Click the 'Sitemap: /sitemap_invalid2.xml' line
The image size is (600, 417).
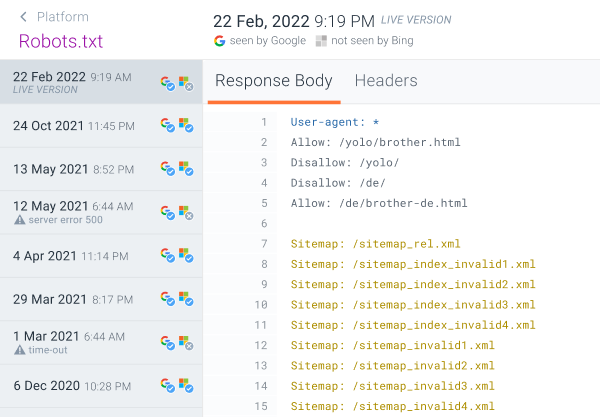[x=393, y=365]
